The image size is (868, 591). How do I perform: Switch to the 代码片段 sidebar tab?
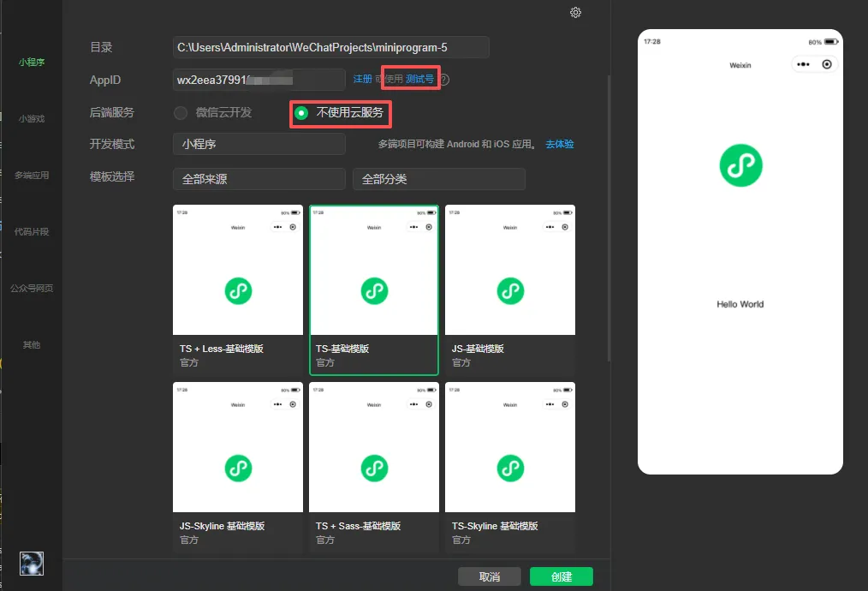click(x=32, y=231)
